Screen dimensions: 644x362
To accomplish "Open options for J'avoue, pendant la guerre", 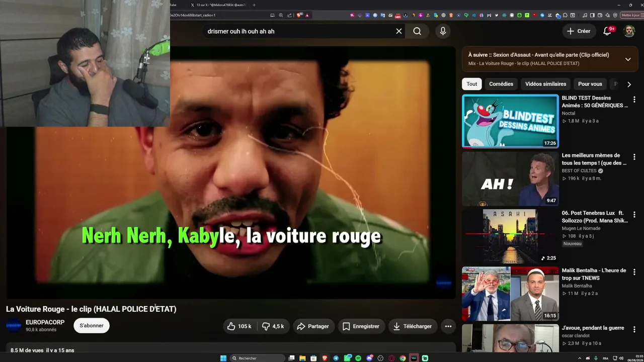I will [x=634, y=329].
